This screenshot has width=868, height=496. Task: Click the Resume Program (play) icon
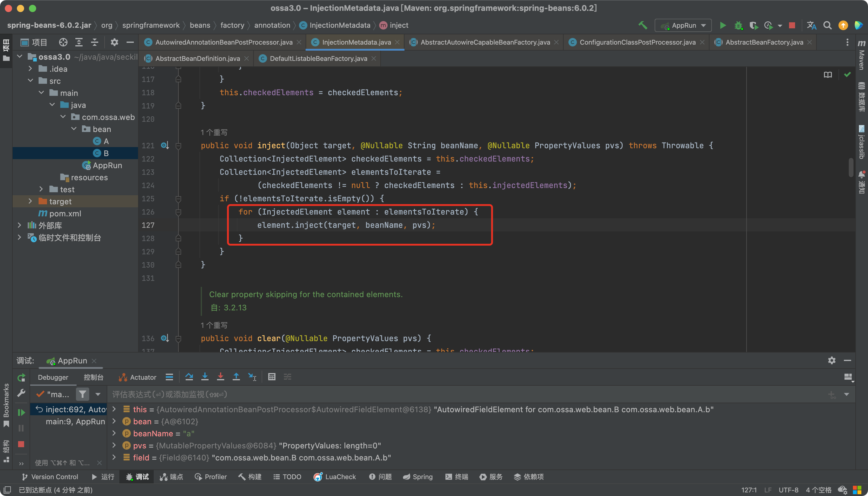21,413
